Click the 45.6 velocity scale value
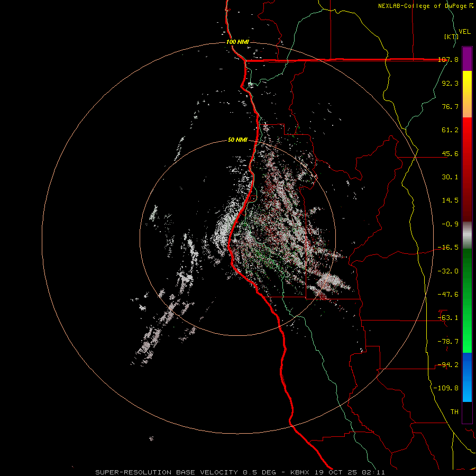Screen dimensions: 476x476 coord(450,153)
